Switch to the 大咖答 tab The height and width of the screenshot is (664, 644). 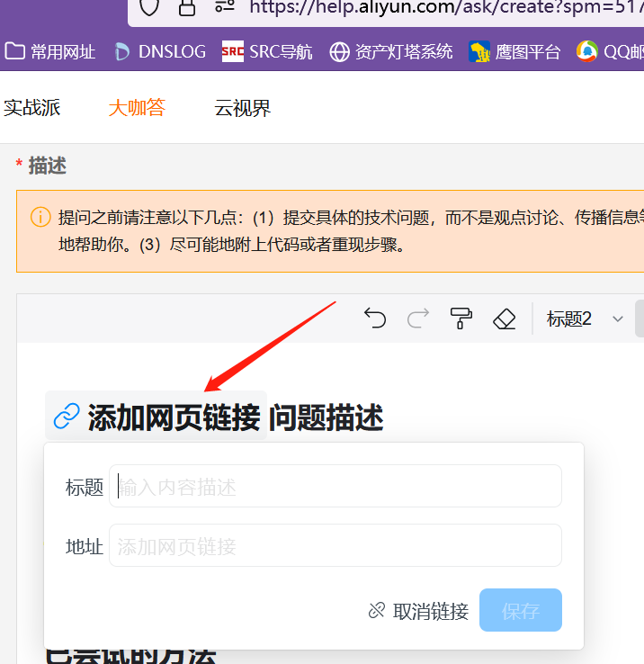pos(137,108)
